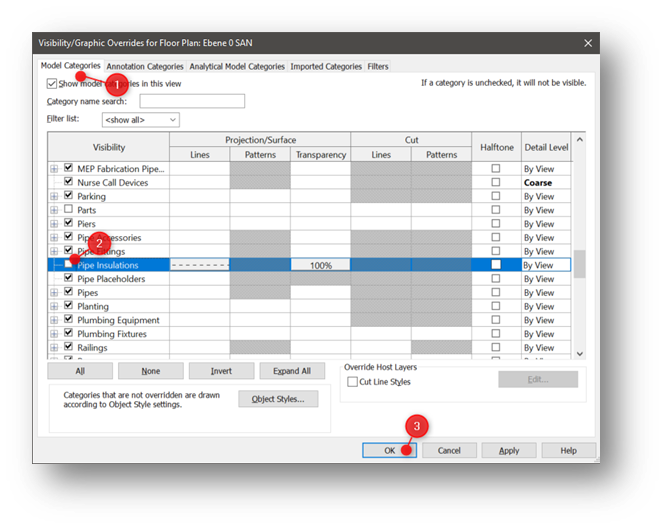Click the Category name search field
The image size is (665, 529).
click(x=192, y=101)
